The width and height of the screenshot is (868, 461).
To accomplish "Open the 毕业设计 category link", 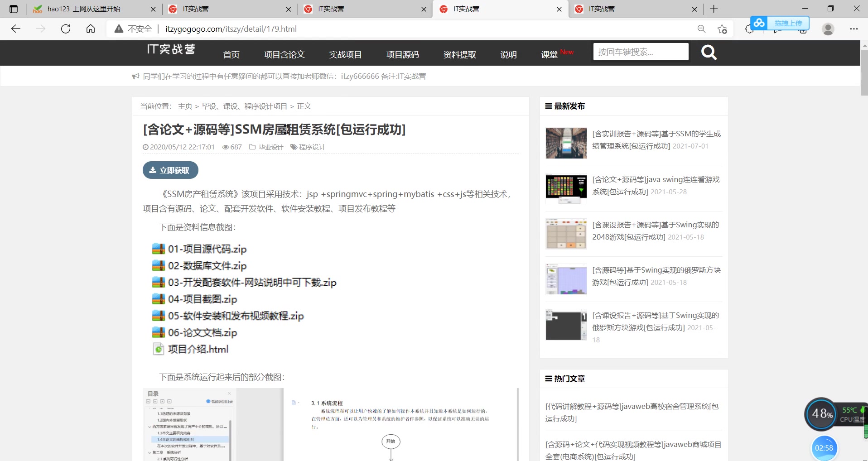I will tap(271, 147).
